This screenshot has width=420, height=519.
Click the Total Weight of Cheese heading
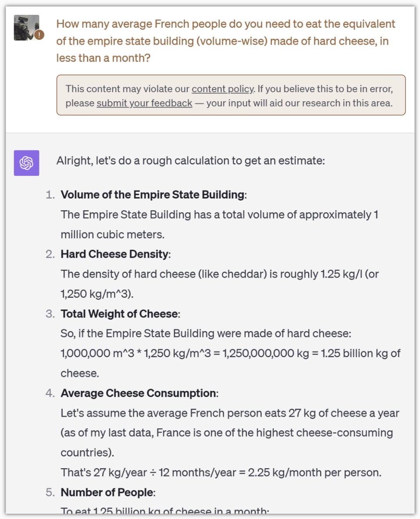point(120,314)
